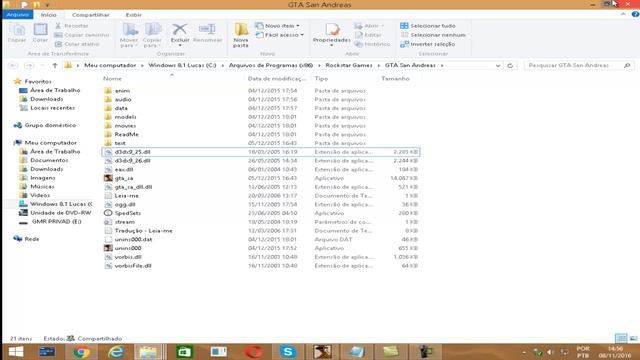Image resolution: width=640 pixels, height=360 pixels.
Task: Open Favoritos in navigation pane
Action: pyautogui.click(x=38, y=81)
